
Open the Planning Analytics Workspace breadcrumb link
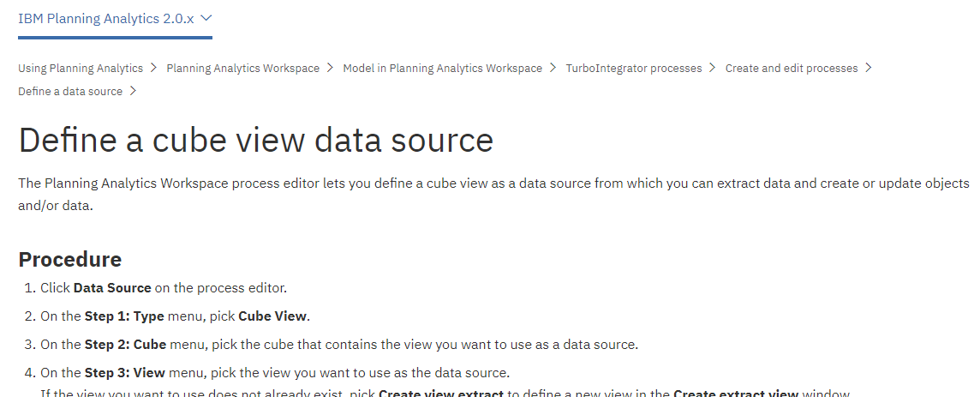click(x=242, y=68)
